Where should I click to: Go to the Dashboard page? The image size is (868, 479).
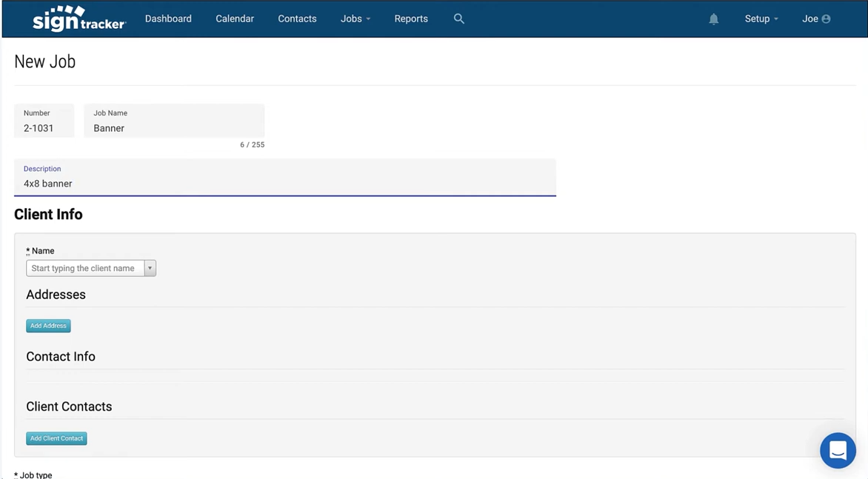tap(168, 19)
